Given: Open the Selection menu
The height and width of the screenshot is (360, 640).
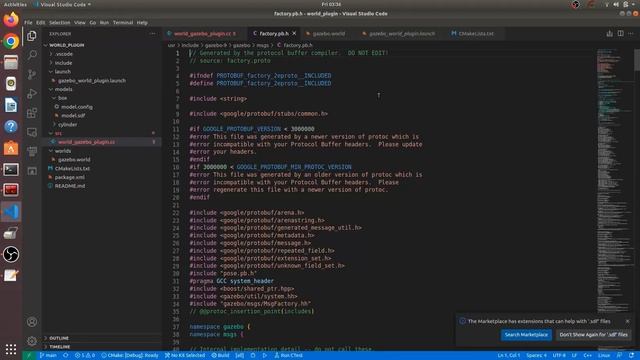Looking at the screenshot, I should (60, 22).
